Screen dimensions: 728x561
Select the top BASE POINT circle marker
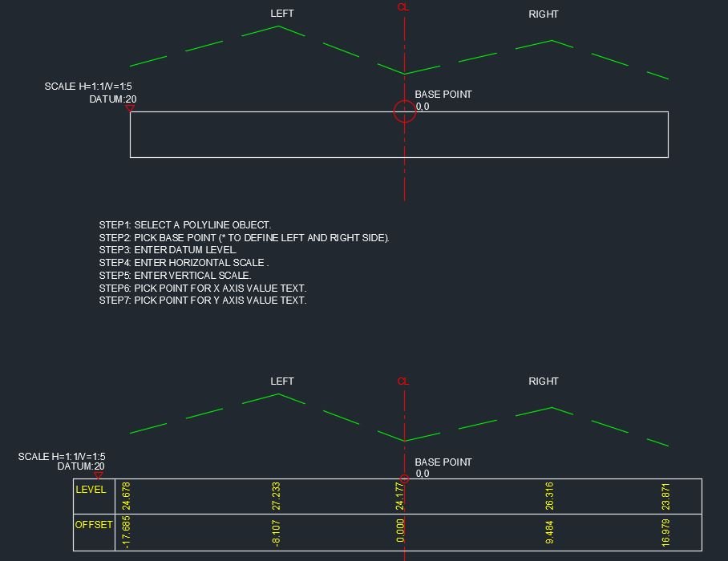pos(403,111)
